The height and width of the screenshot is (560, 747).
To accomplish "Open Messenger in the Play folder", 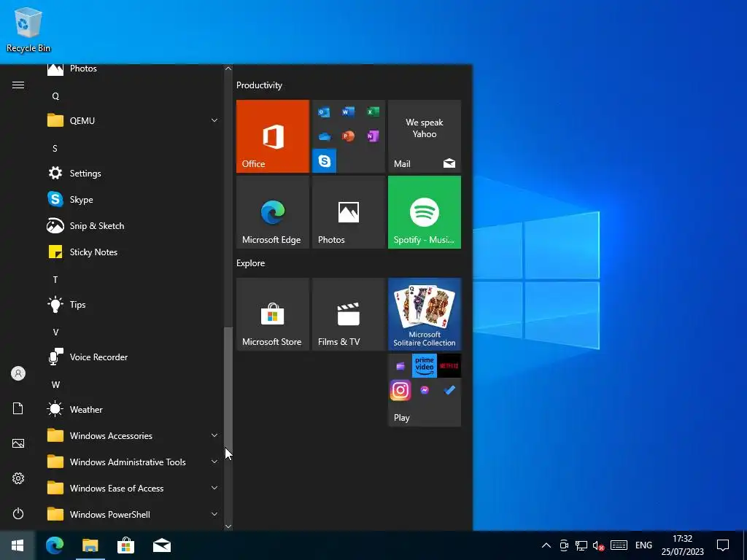I will [425, 391].
